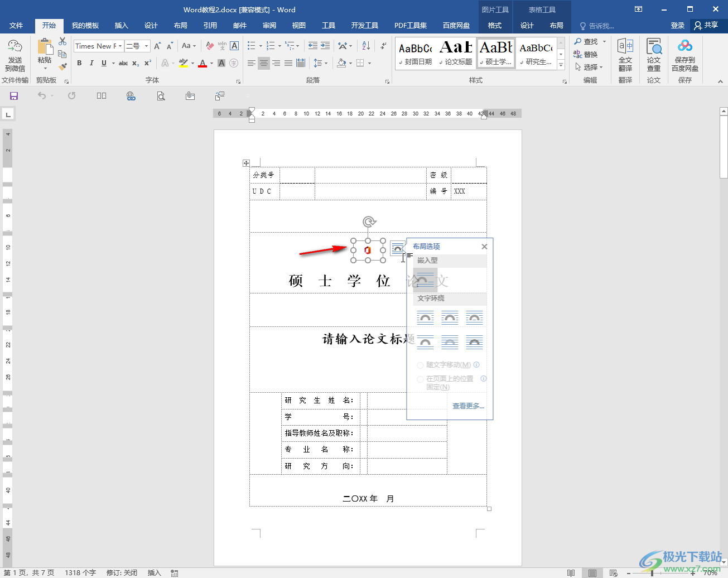Open the line spacing dropdown
Image resolution: width=728 pixels, height=578 pixels.
(x=320, y=63)
